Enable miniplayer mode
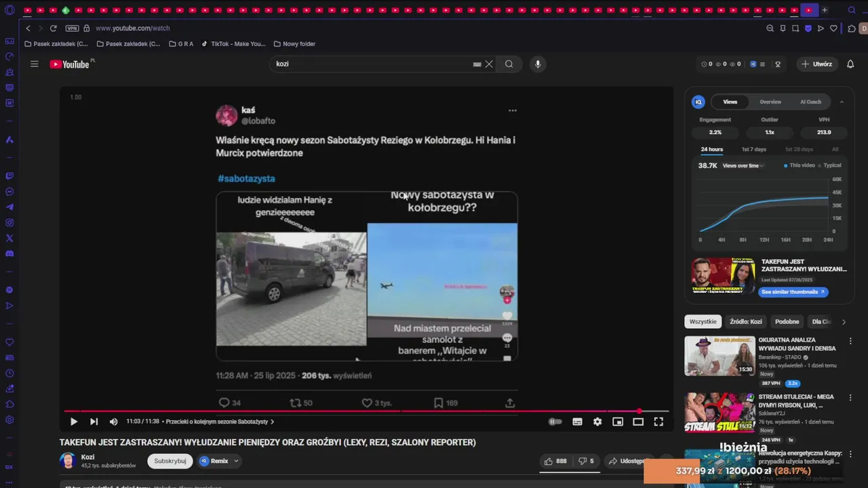Viewport: 868px width, 488px height. pyautogui.click(x=618, y=422)
